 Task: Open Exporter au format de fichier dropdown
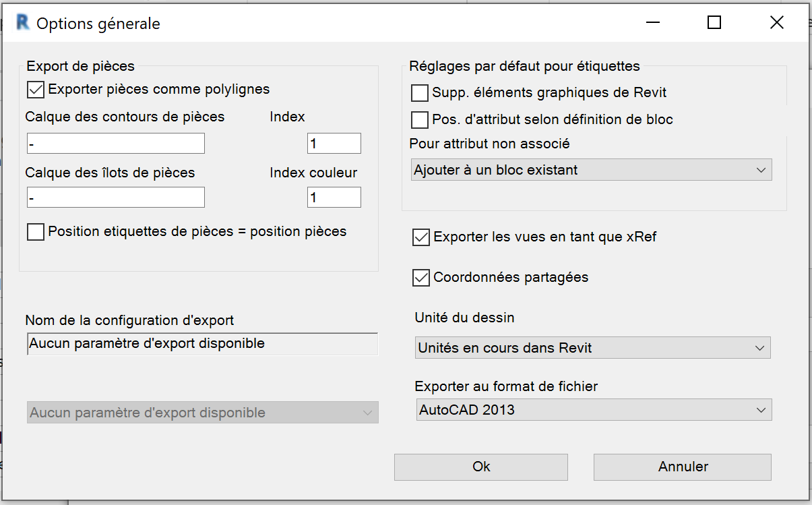click(x=593, y=410)
